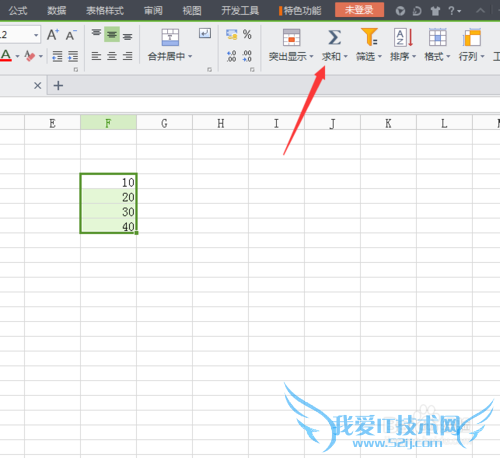Click the 未登录 login button
Image resolution: width=500 pixels, height=458 pixels.
359,10
